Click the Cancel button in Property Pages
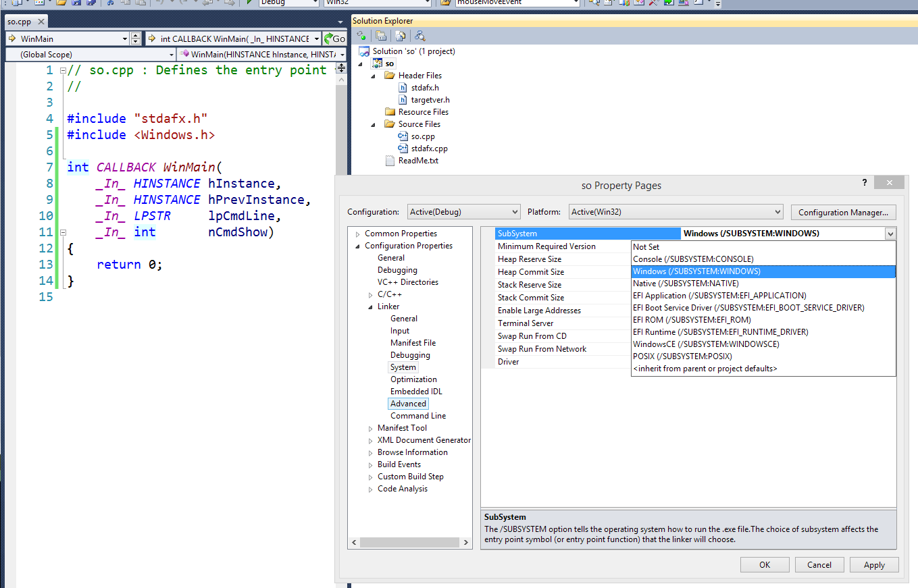Image resolution: width=918 pixels, height=588 pixels. tap(819, 565)
